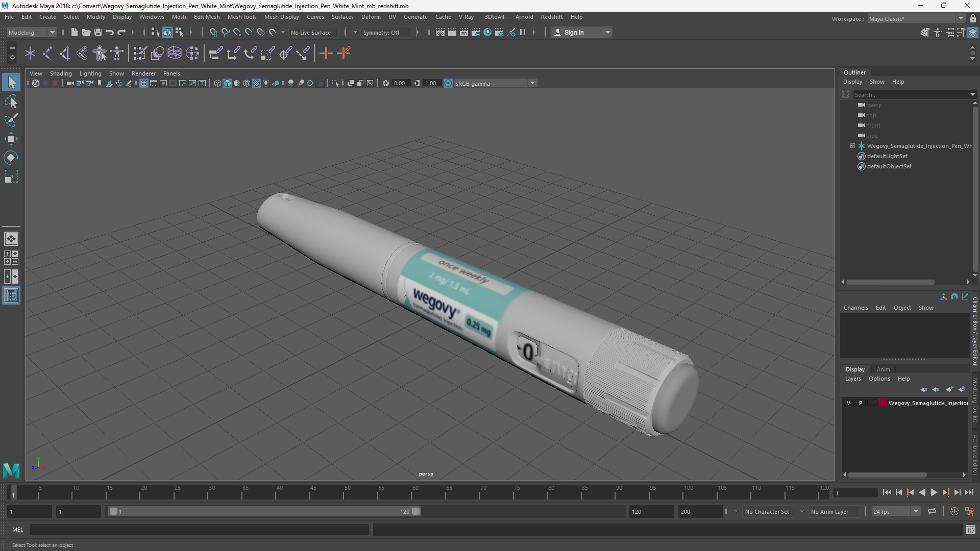Click the red layer color swatch
Image resolution: width=980 pixels, height=551 pixels.
883,403
